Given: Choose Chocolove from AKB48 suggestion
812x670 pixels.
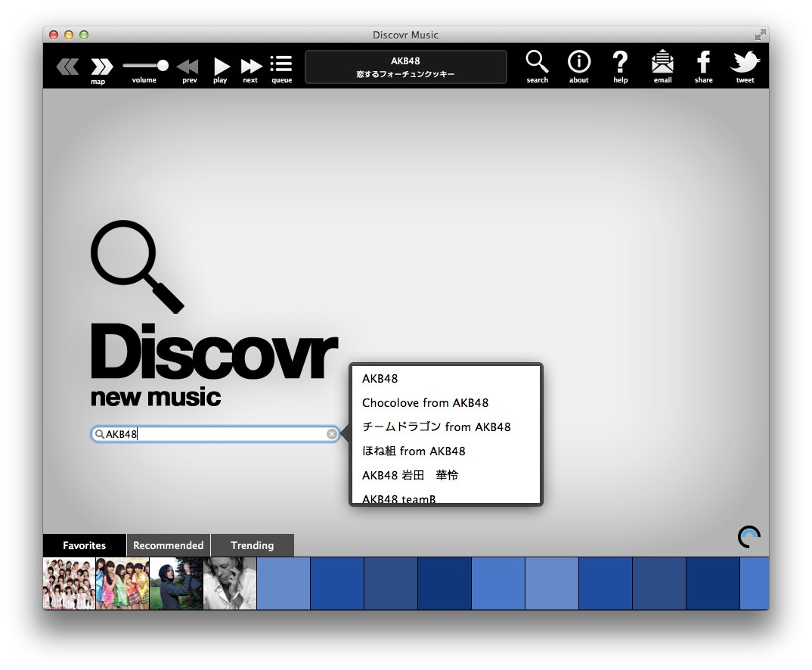Looking at the screenshot, I should pos(446,402).
